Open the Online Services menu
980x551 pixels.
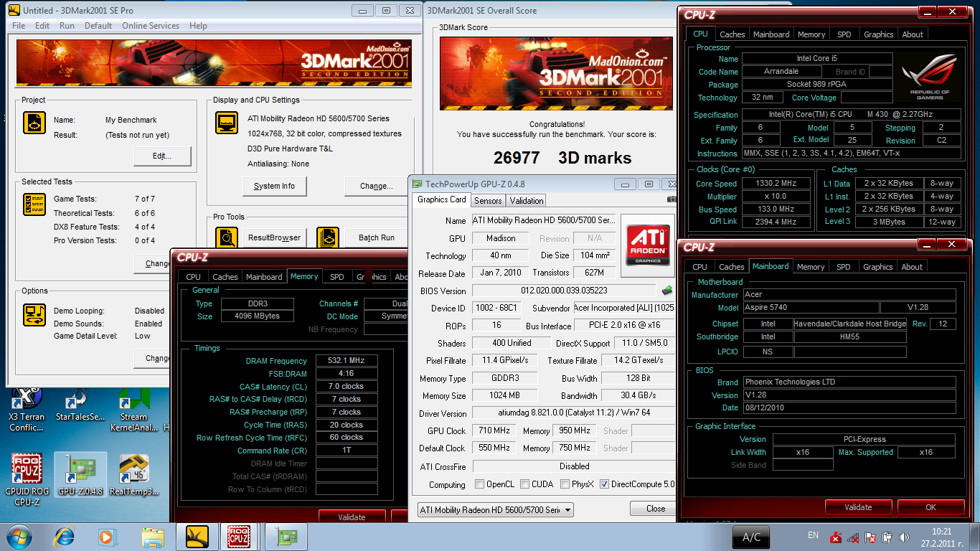coord(151,26)
